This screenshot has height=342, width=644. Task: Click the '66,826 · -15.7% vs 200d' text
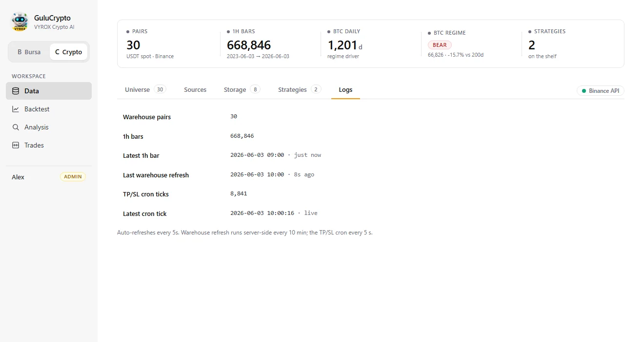tap(456, 55)
